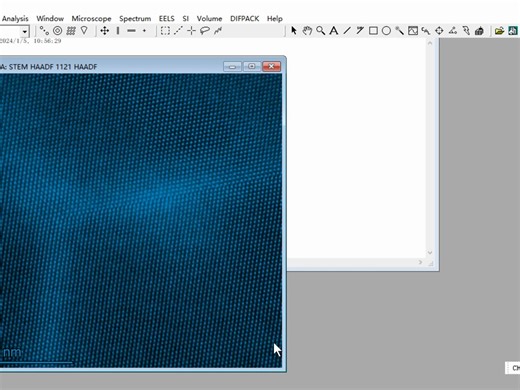Select the periodic grid mask tool
The image size is (520, 390).
pos(71,31)
